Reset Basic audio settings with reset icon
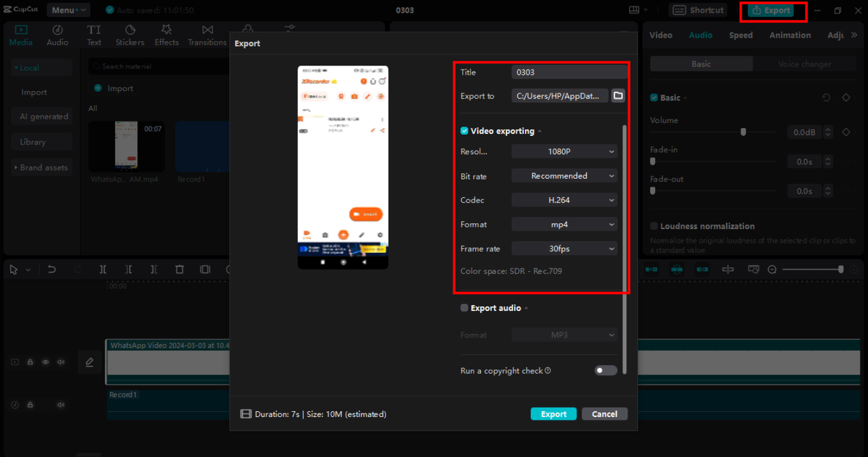 pyautogui.click(x=826, y=98)
